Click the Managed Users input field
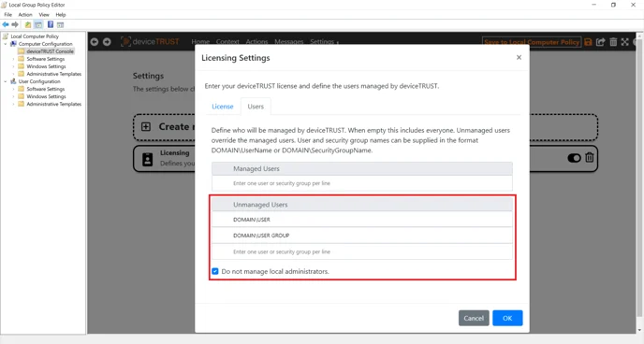The image size is (644, 344). 362,183
